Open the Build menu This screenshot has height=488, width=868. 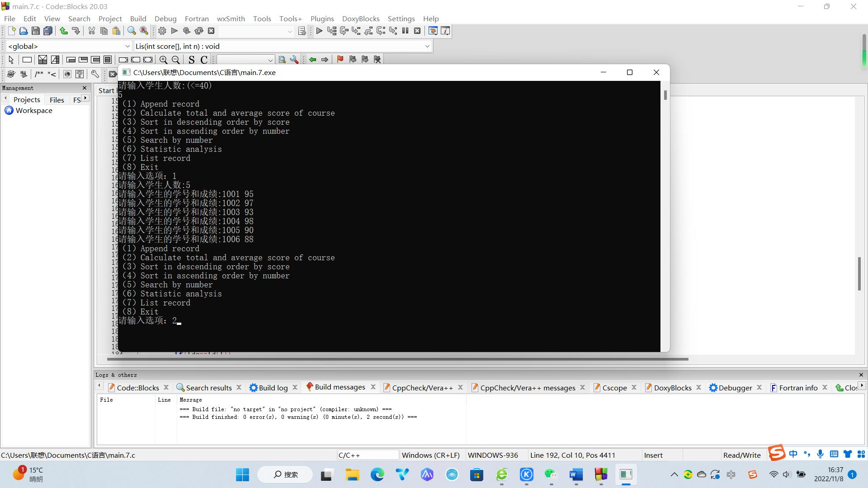(138, 19)
